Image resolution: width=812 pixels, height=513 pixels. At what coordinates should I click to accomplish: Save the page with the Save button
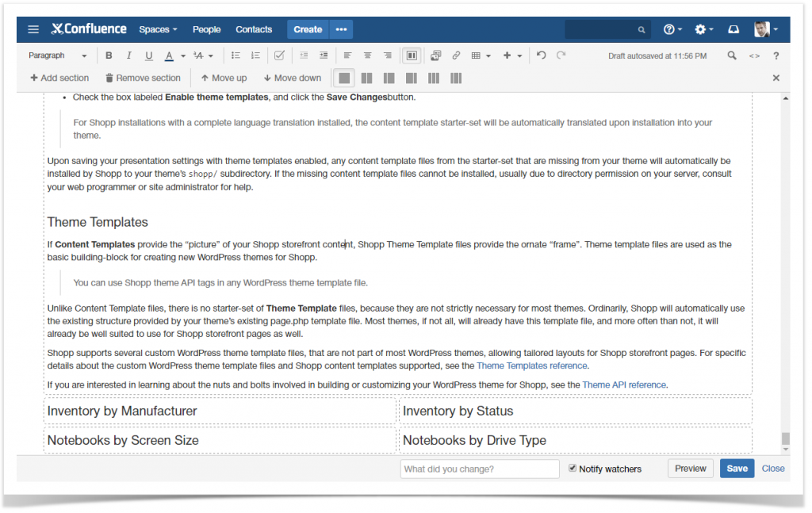tap(736, 468)
